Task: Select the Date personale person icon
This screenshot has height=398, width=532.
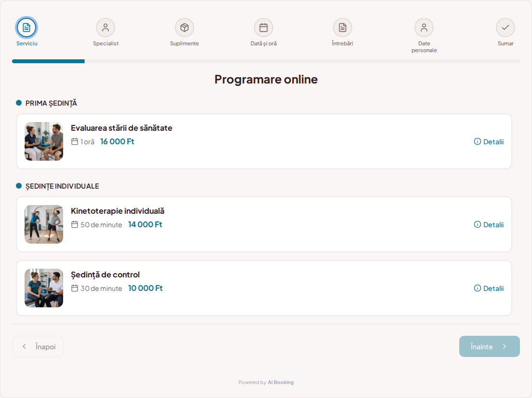Action: click(x=424, y=27)
